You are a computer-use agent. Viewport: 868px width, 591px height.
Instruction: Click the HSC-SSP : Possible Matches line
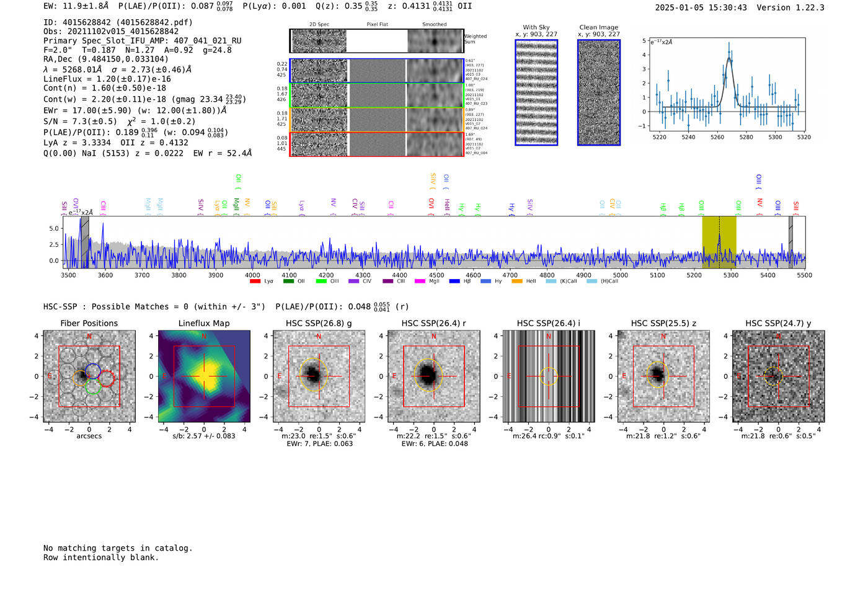[226, 306]
